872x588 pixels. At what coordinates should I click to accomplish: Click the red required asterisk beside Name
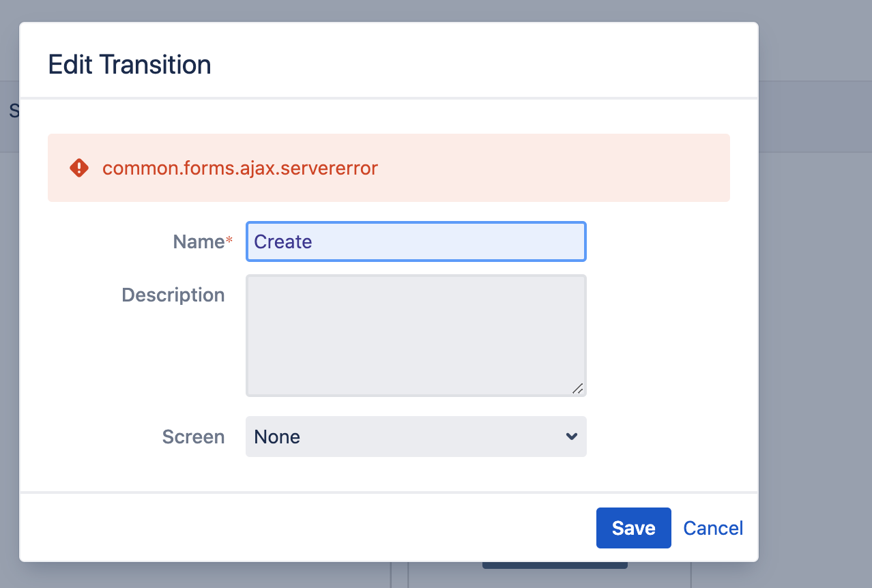(x=229, y=241)
